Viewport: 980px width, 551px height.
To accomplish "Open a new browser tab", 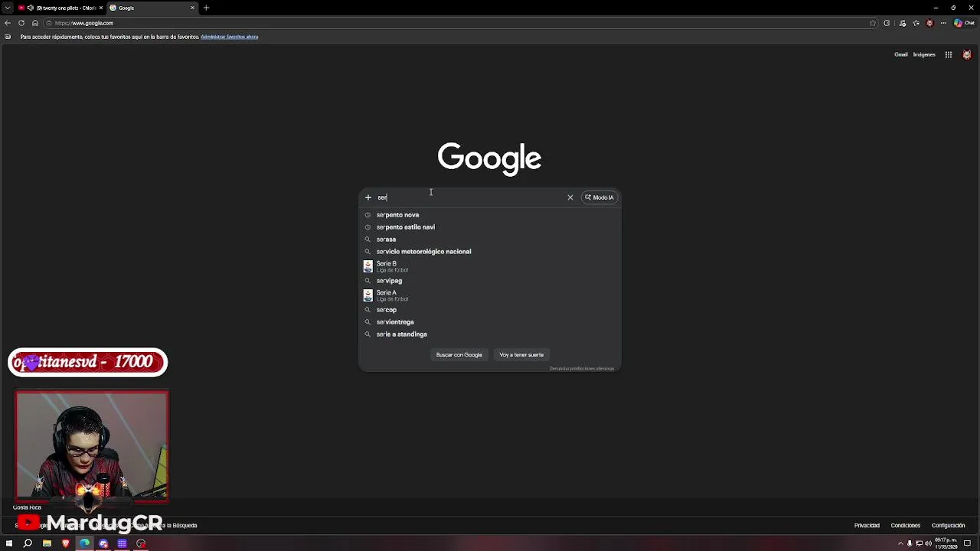I will click(x=206, y=8).
